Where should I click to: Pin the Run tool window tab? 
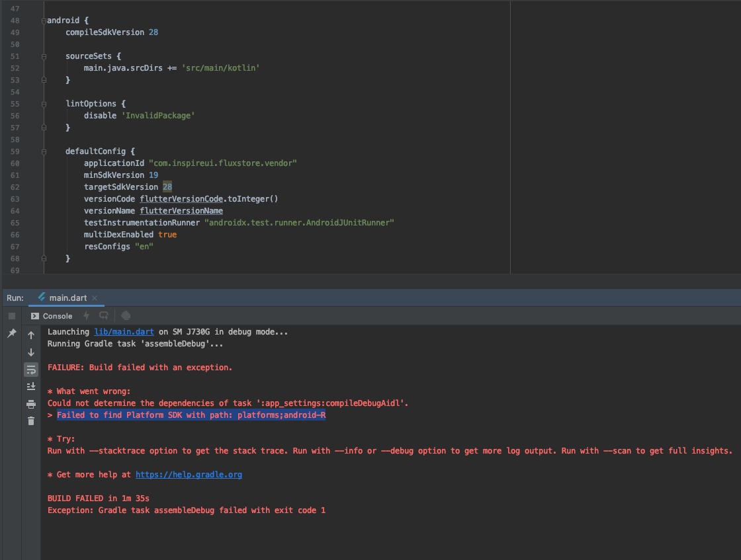click(x=11, y=334)
